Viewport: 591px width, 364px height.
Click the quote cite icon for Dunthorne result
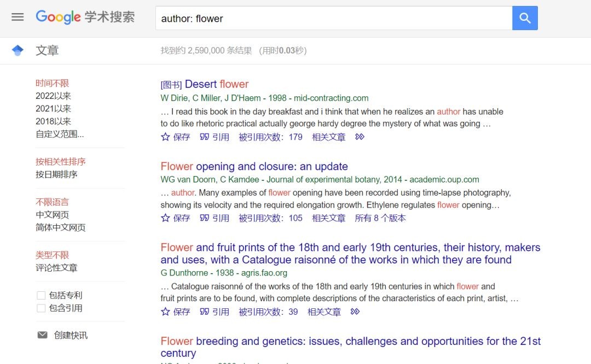(x=205, y=312)
